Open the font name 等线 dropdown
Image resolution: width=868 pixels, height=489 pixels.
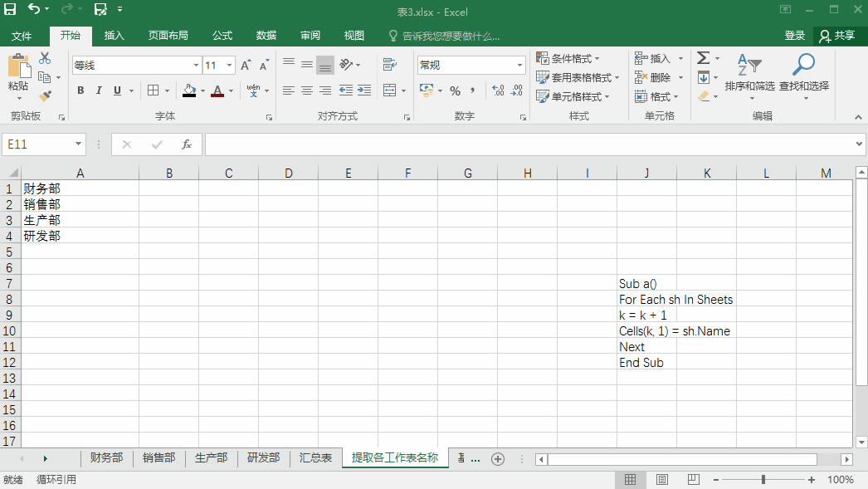(x=196, y=66)
